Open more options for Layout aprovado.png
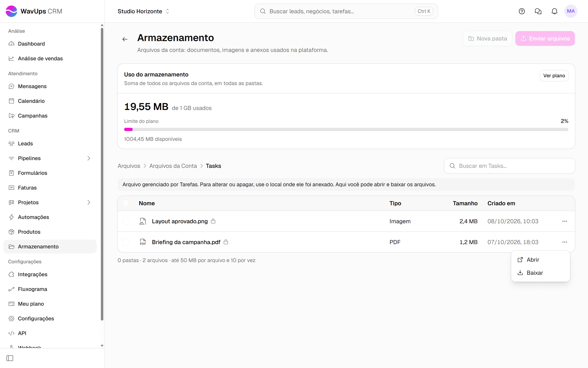588x368 pixels. pyautogui.click(x=565, y=221)
